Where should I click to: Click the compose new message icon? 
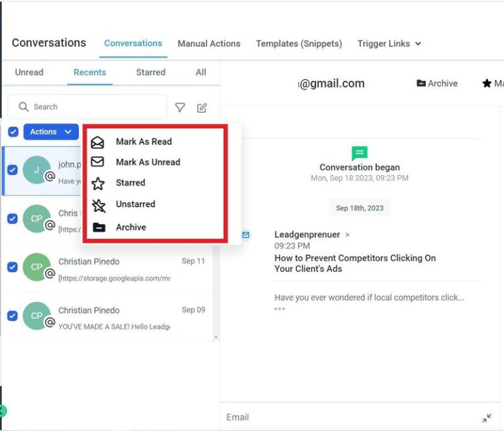(202, 108)
